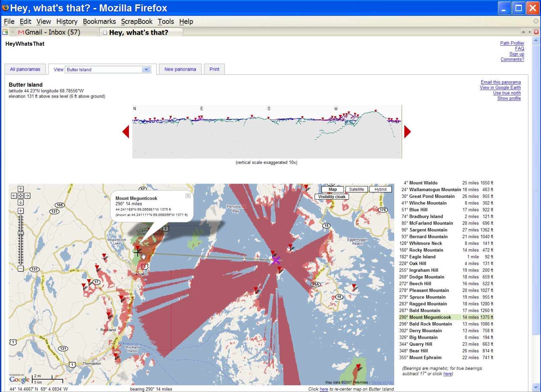Rotate panorama right with red arrow
The width and height of the screenshot is (541, 392).
(407, 131)
